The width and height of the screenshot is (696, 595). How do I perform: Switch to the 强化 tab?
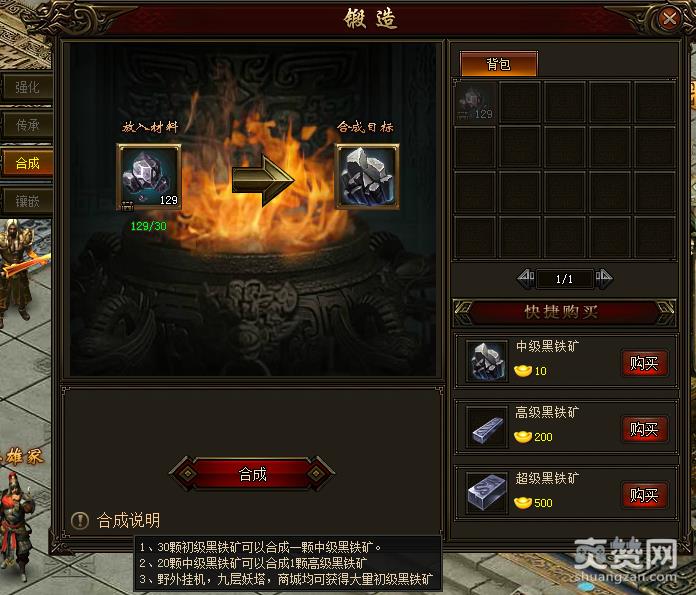[x=27, y=87]
